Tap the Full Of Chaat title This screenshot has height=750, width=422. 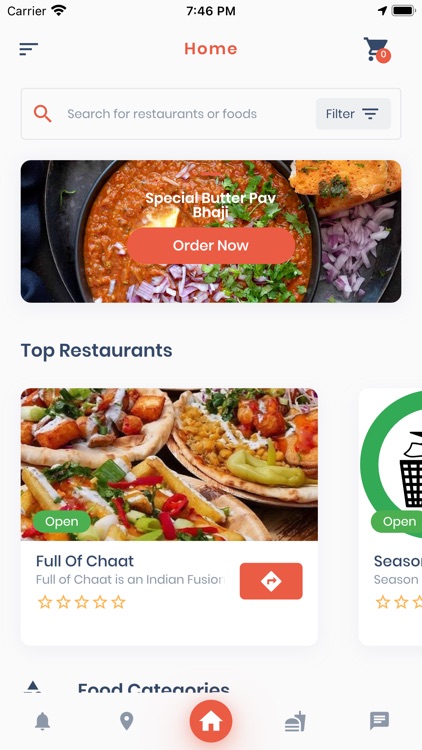(85, 561)
